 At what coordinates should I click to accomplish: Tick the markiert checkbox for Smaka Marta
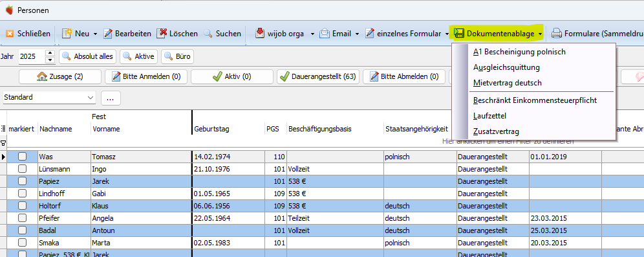[x=22, y=243]
